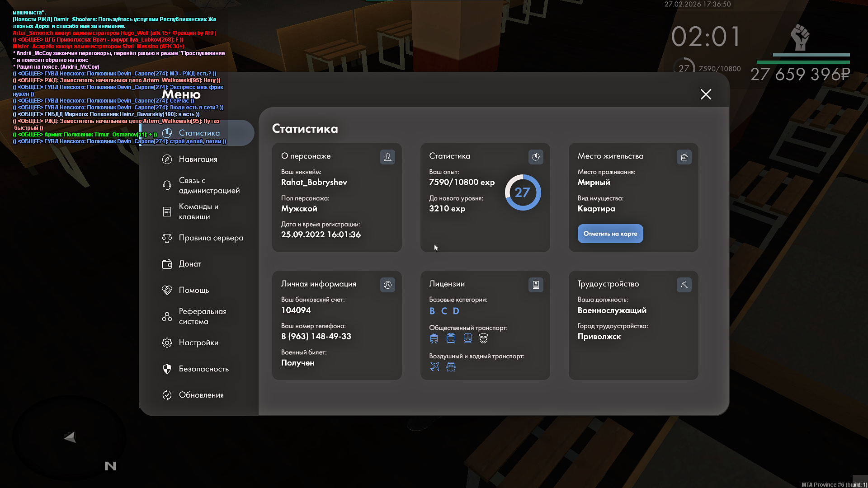Click the pie chart icon in Статистика card
Image resolution: width=868 pixels, height=488 pixels.
point(536,157)
